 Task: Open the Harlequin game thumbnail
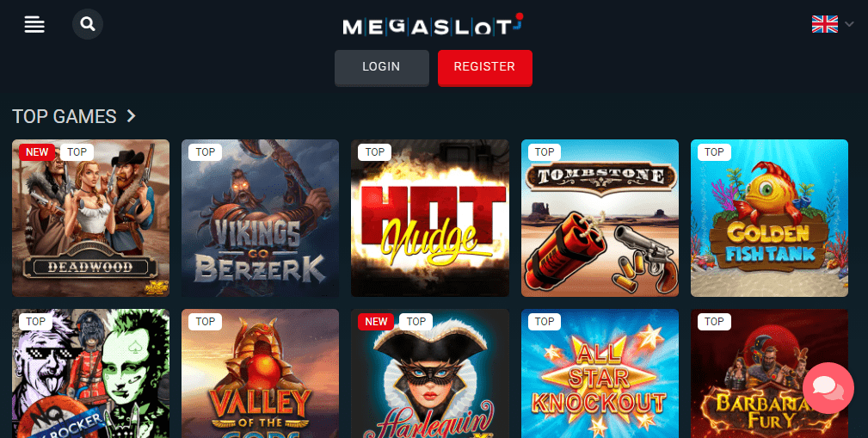430,373
